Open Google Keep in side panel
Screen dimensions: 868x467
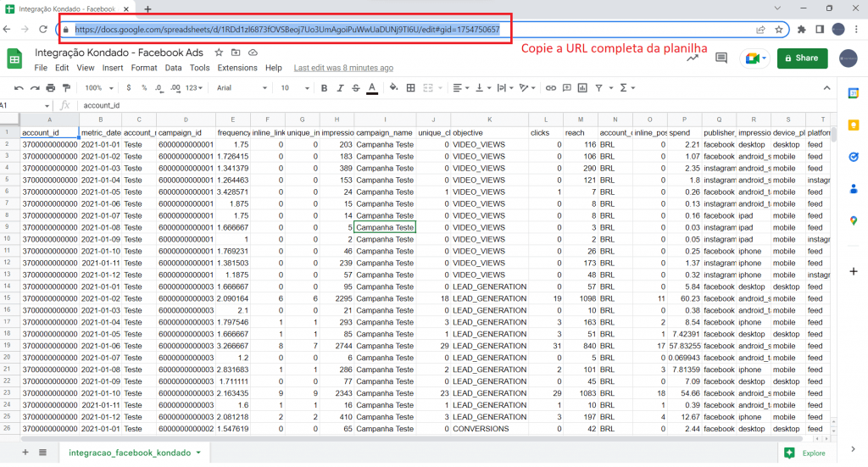pos(854,125)
